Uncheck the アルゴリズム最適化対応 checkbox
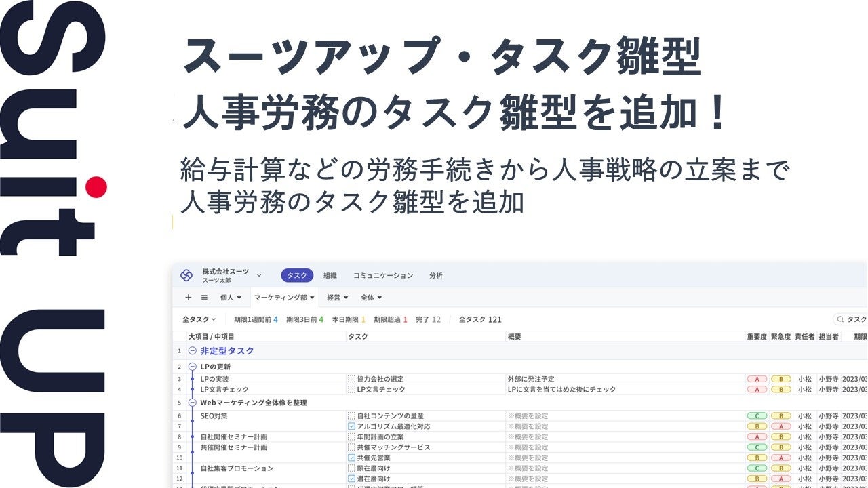 [351, 426]
